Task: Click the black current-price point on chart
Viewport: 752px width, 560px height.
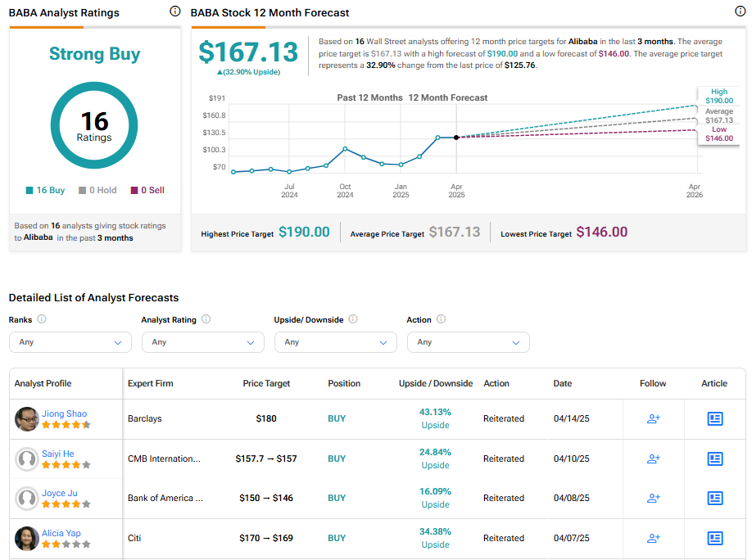Action: pos(456,138)
